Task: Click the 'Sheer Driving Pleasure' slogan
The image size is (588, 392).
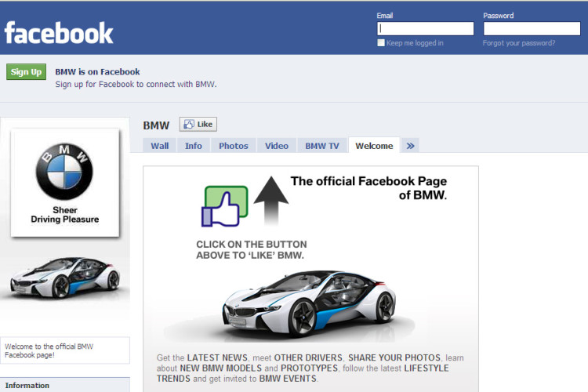Action: click(x=65, y=215)
